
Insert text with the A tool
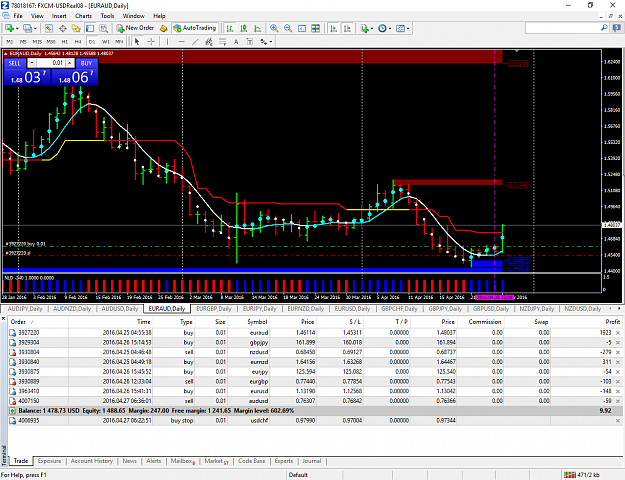click(x=236, y=41)
